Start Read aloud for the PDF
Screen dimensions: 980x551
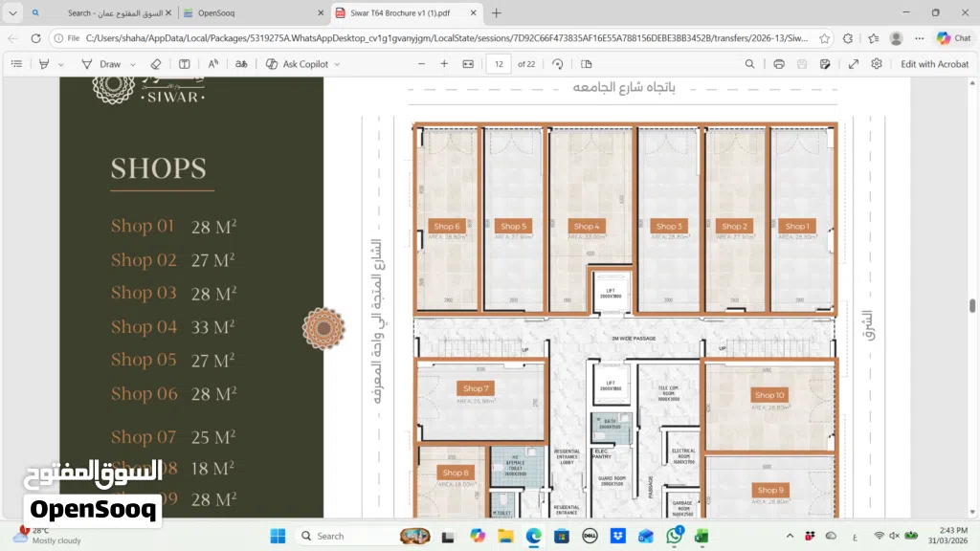[x=213, y=64]
